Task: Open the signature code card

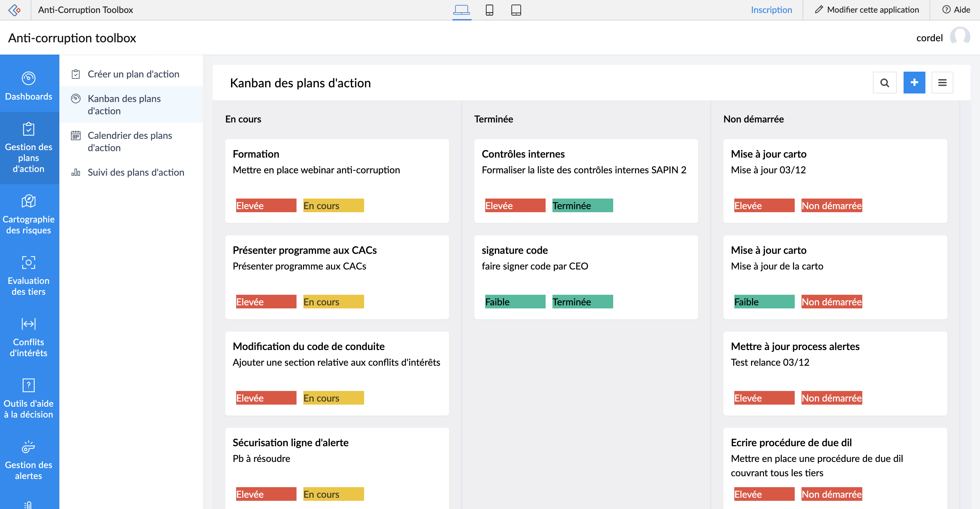Action: click(x=586, y=277)
